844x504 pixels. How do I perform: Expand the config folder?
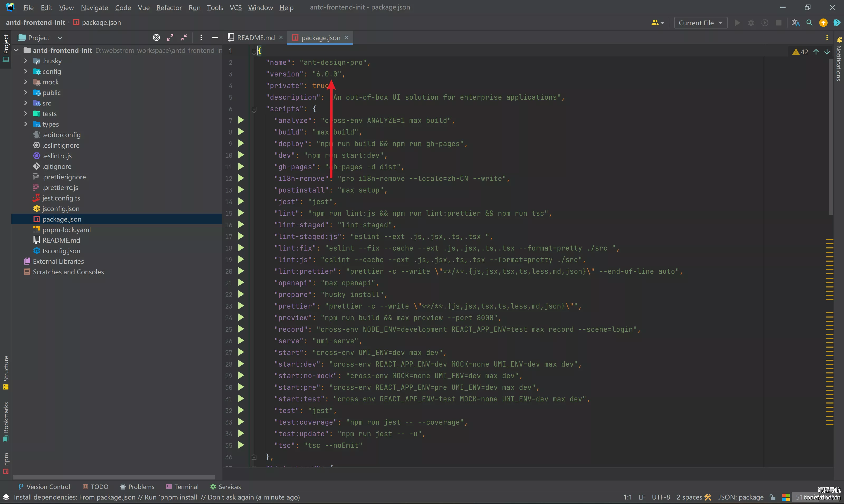[26, 71]
